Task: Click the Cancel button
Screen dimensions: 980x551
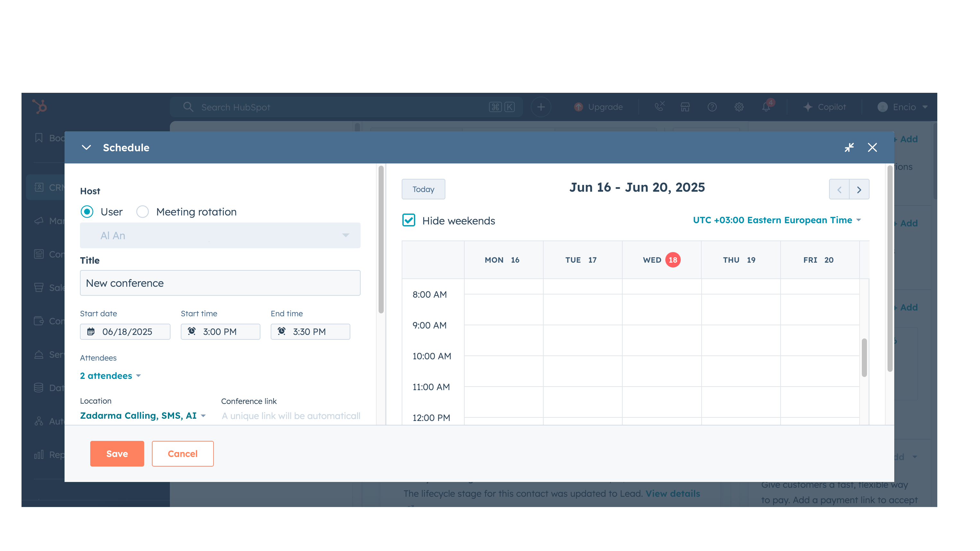Action: coord(182,453)
